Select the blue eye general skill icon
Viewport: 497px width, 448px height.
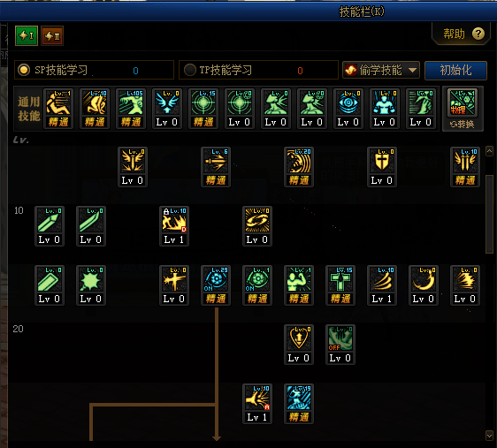point(348,109)
